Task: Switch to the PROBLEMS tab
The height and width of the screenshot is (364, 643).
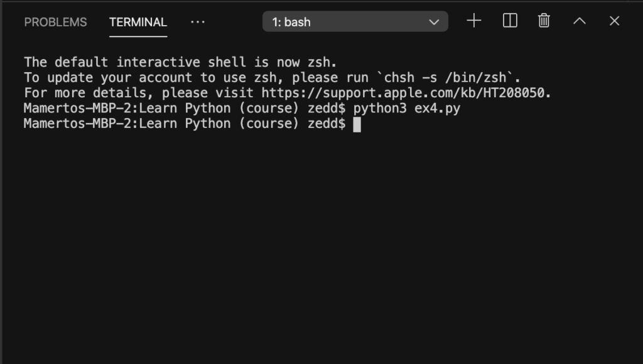Action: [55, 22]
